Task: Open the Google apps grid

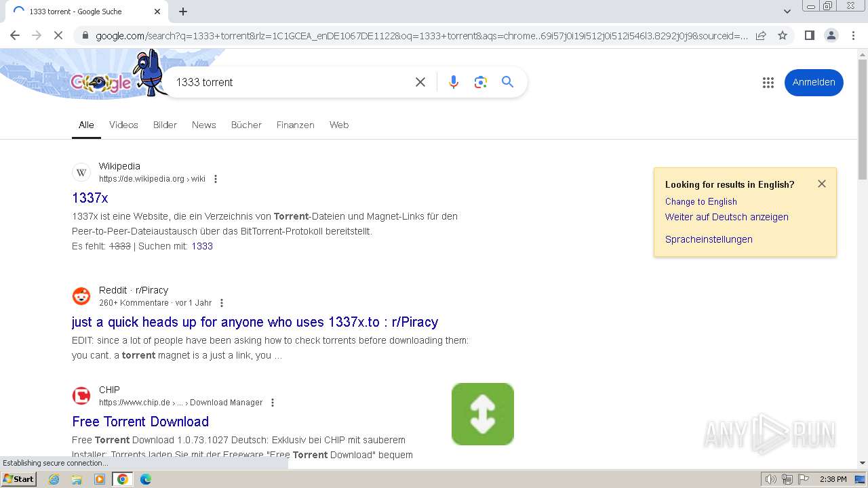Action: click(x=768, y=82)
